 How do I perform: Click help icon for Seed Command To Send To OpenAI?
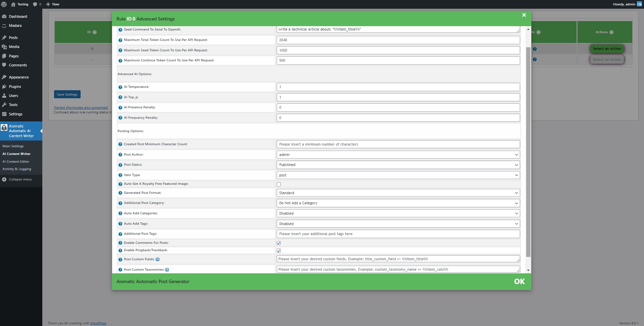point(120,30)
